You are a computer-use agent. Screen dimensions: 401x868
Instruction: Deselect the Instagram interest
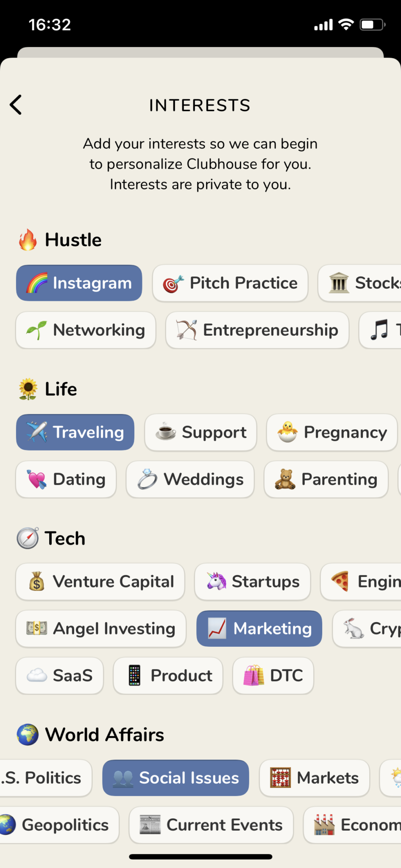[x=79, y=283]
